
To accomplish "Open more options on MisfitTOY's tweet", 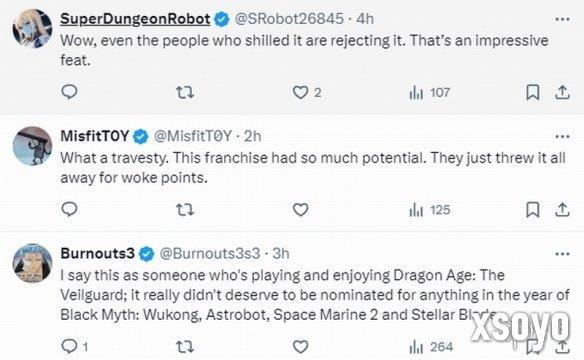I will (x=562, y=137).
